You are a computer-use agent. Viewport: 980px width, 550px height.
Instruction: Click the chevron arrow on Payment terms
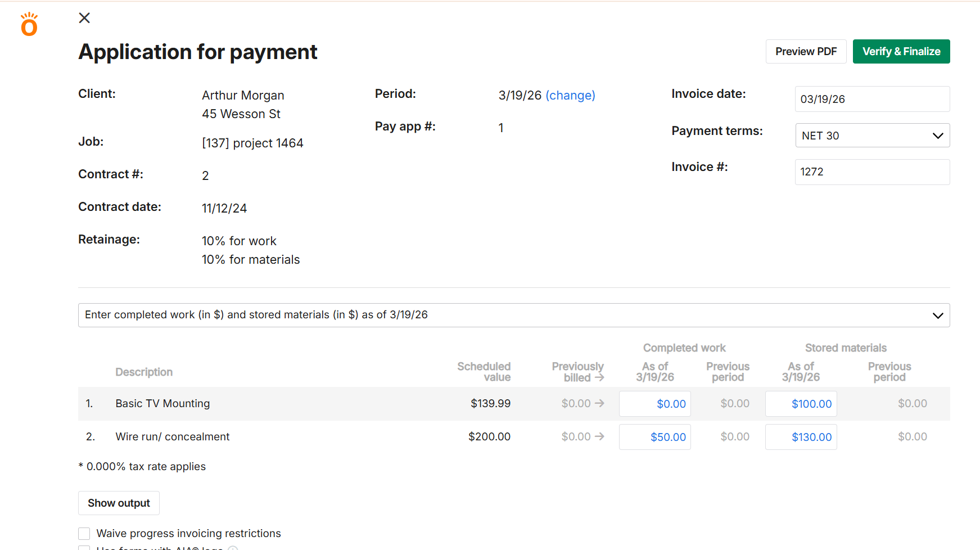click(x=937, y=136)
